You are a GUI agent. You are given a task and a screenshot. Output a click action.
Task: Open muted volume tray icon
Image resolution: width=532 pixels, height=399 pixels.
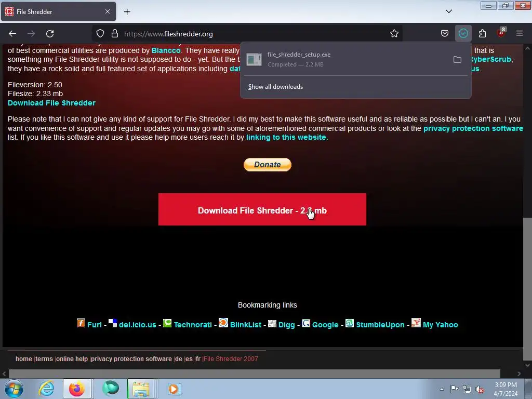[x=480, y=389]
